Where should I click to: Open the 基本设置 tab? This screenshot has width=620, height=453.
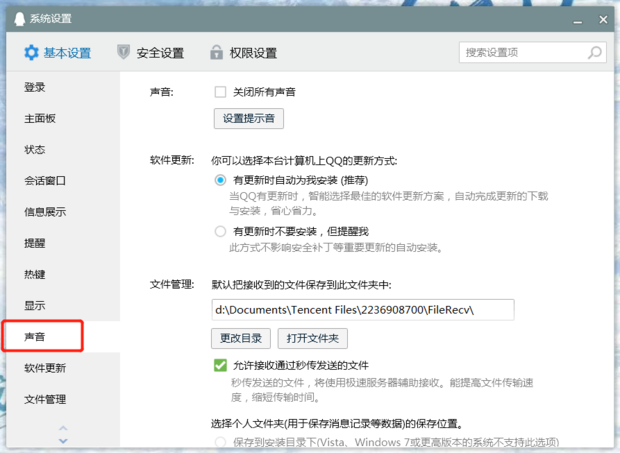coord(58,53)
